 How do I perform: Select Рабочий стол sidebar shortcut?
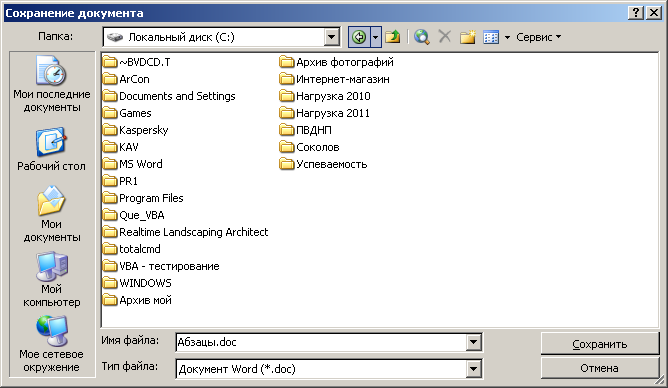coord(52,149)
